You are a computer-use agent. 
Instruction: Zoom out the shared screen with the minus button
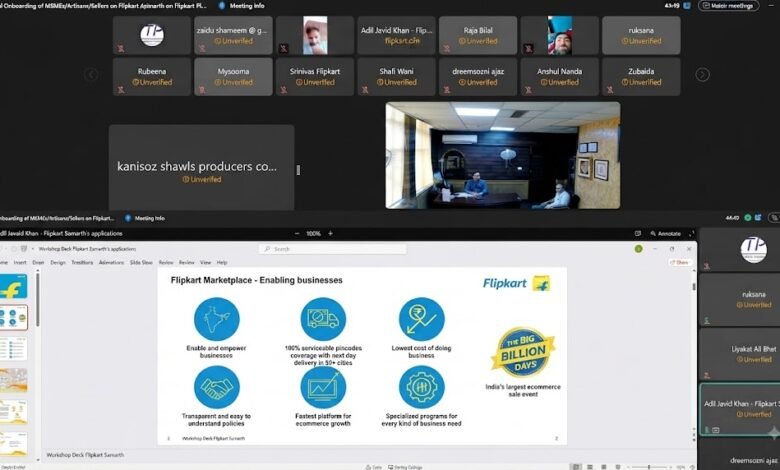297,233
